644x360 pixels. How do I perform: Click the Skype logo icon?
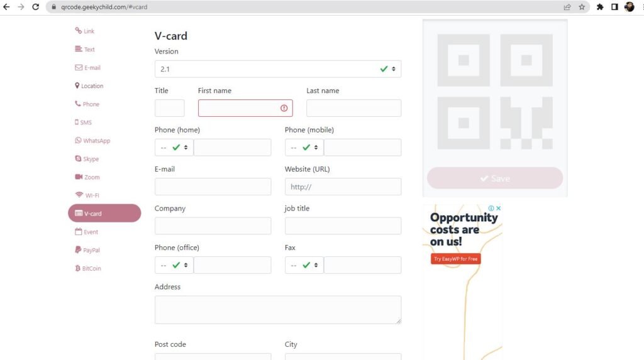point(78,158)
